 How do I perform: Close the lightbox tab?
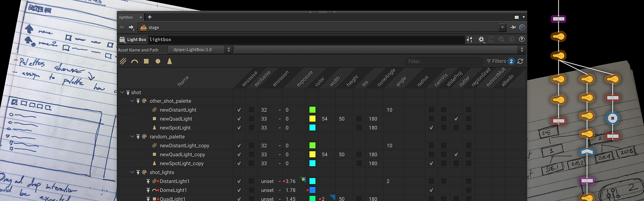click(x=141, y=17)
